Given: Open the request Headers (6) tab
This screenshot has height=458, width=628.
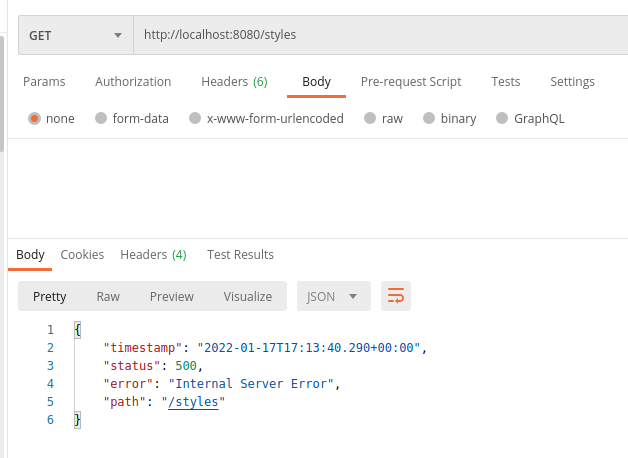Looking at the screenshot, I should coord(234,82).
